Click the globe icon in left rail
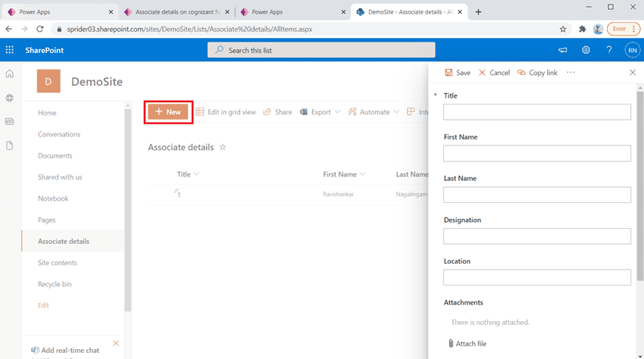 [10, 98]
